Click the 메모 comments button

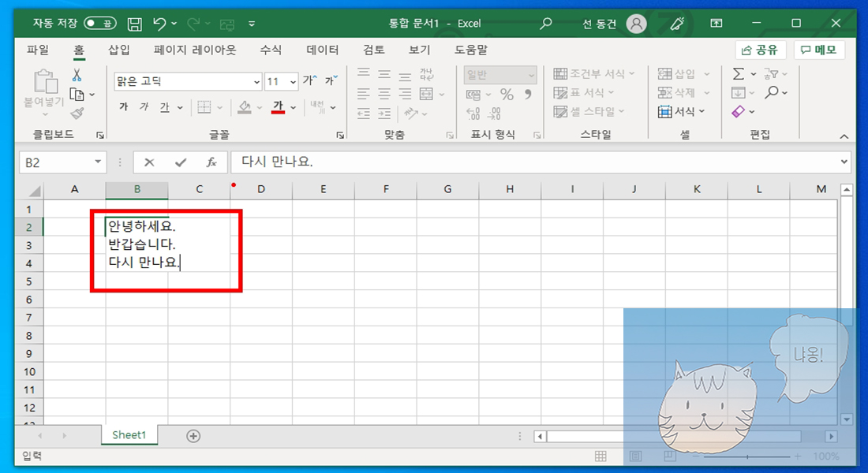[819, 50]
